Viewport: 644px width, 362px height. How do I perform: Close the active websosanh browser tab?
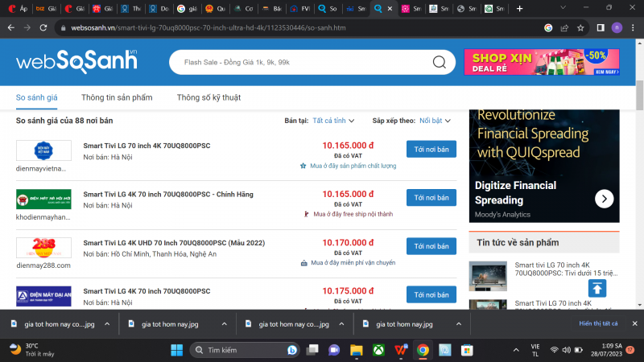coord(390,8)
